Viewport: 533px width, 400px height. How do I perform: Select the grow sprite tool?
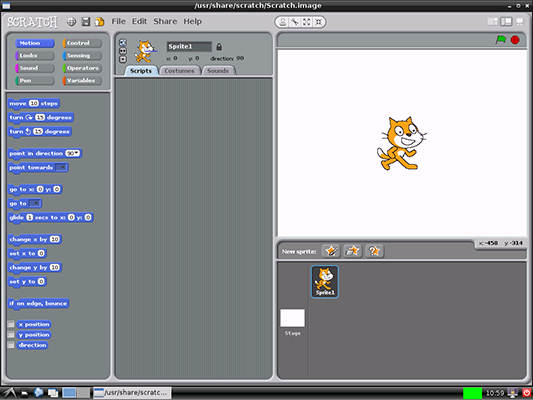(307, 22)
